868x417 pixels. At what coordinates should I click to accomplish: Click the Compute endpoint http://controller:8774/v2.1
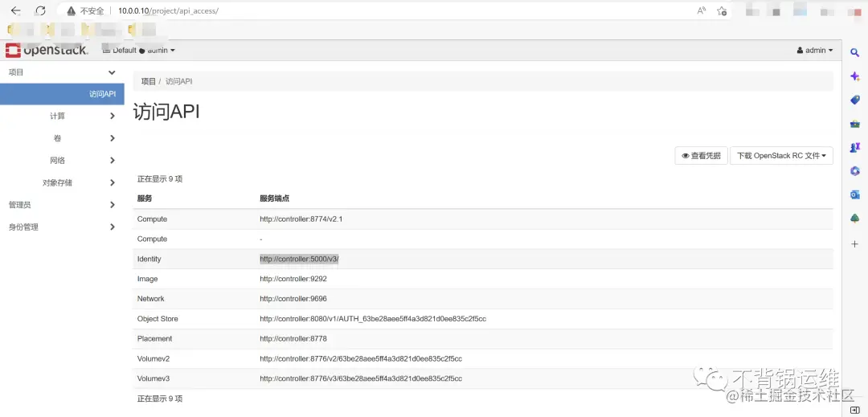pyautogui.click(x=301, y=219)
